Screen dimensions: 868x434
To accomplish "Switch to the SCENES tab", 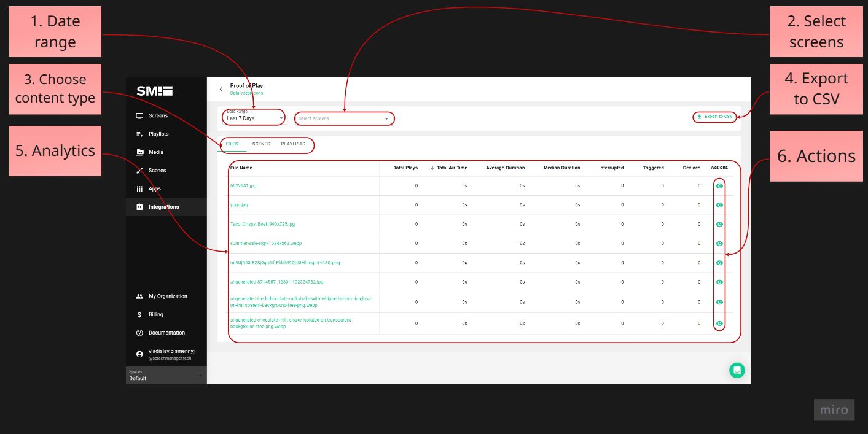I will pyautogui.click(x=261, y=144).
